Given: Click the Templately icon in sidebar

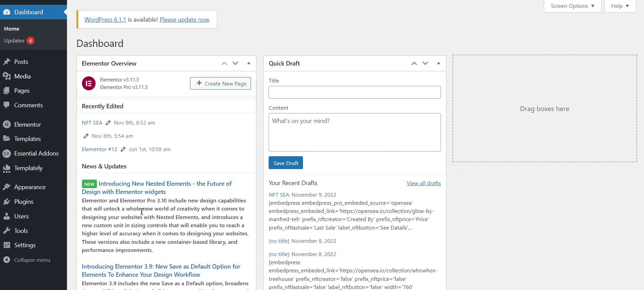Looking at the screenshot, I should click(7, 168).
